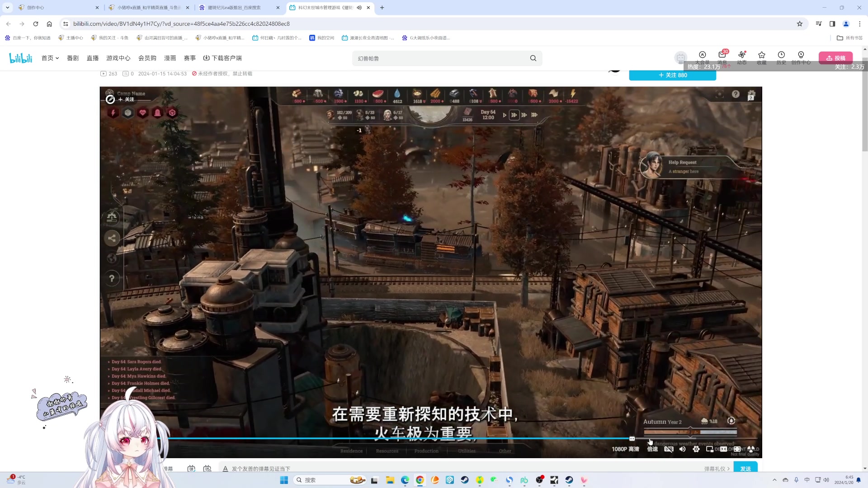The width and height of the screenshot is (868, 488).
Task: Click the Windows taskbar search box
Action: tap(330, 480)
